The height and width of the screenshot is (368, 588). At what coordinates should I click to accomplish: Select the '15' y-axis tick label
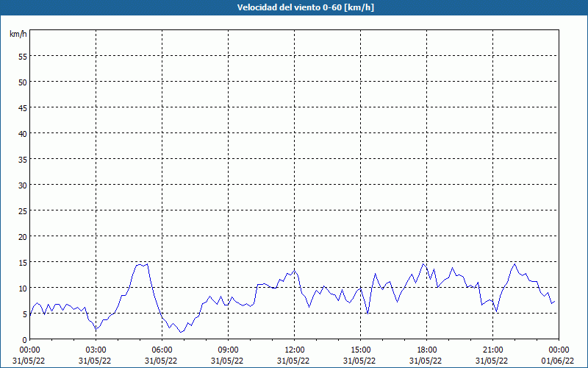click(23, 262)
